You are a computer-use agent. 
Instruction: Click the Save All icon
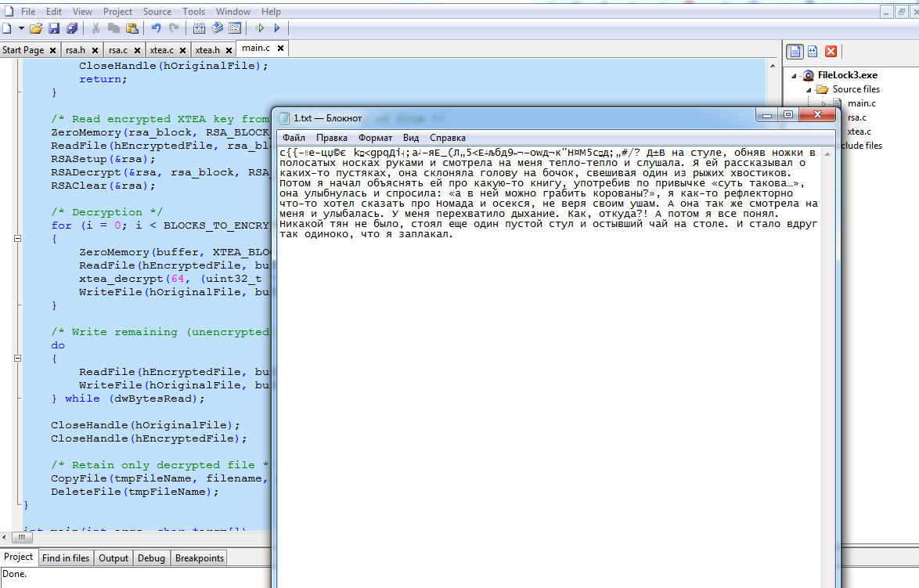[72, 28]
